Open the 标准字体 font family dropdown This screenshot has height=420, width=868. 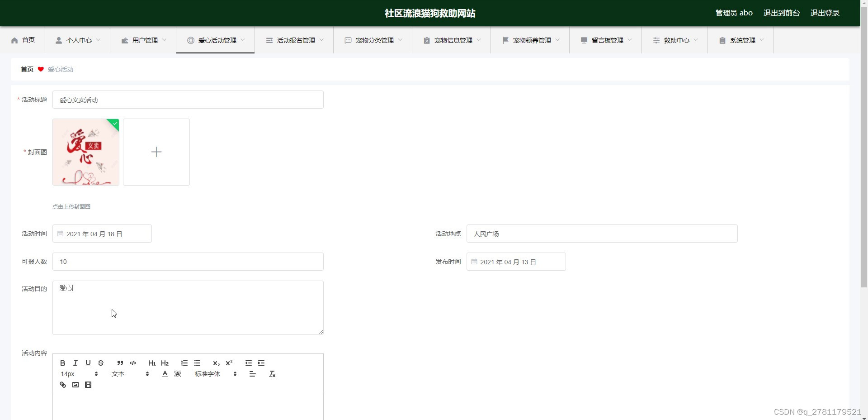pyautogui.click(x=216, y=374)
